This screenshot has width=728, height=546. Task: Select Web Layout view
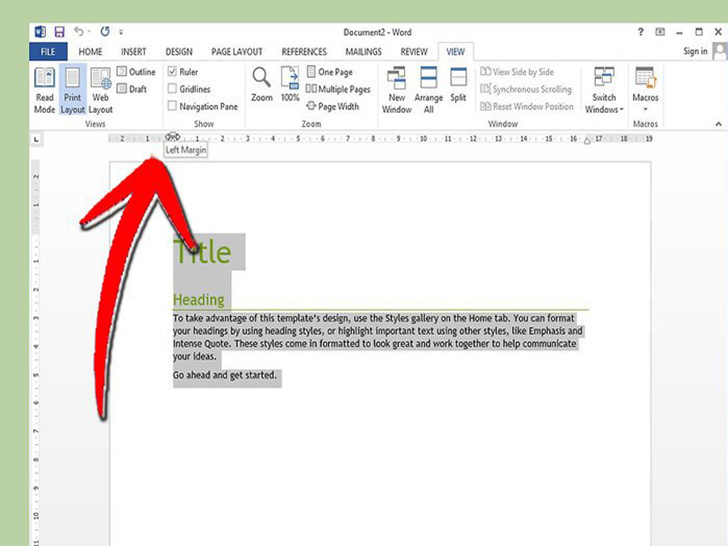pyautogui.click(x=101, y=89)
